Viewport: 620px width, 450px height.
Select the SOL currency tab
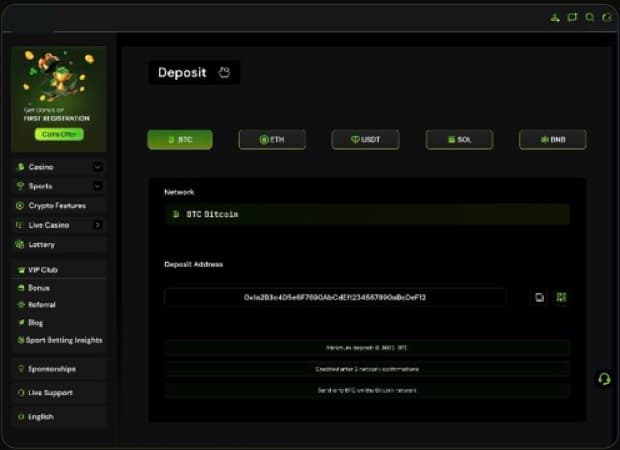459,140
